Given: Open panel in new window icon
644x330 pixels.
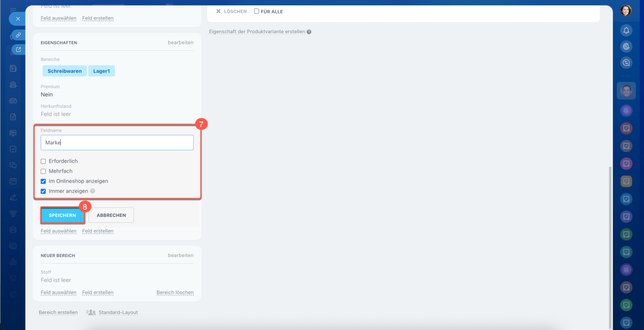Looking at the screenshot, I should [x=19, y=49].
